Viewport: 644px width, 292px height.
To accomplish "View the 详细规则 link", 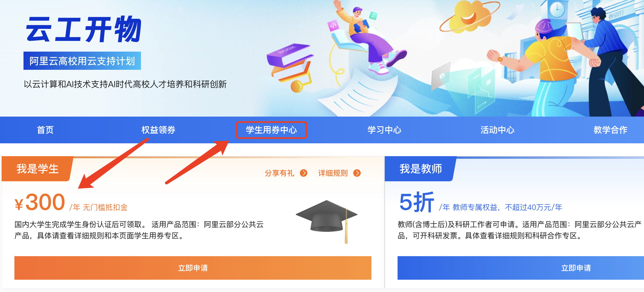I will click(x=333, y=173).
